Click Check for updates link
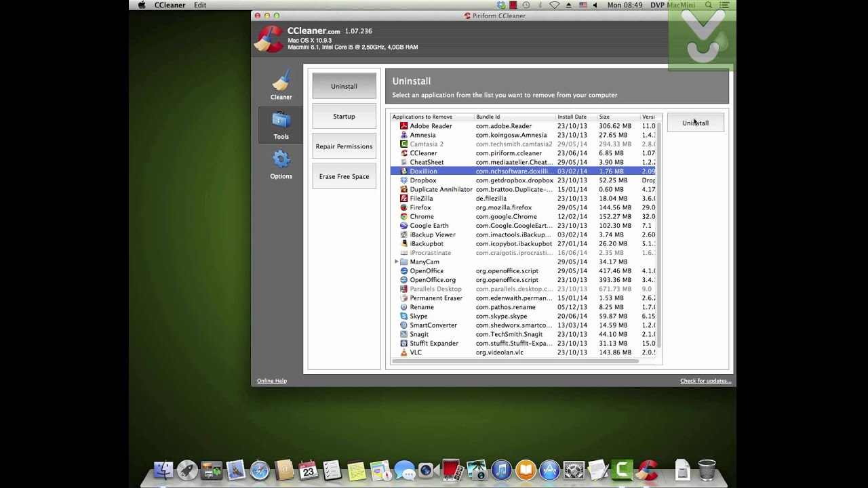The height and width of the screenshot is (488, 868). click(705, 381)
